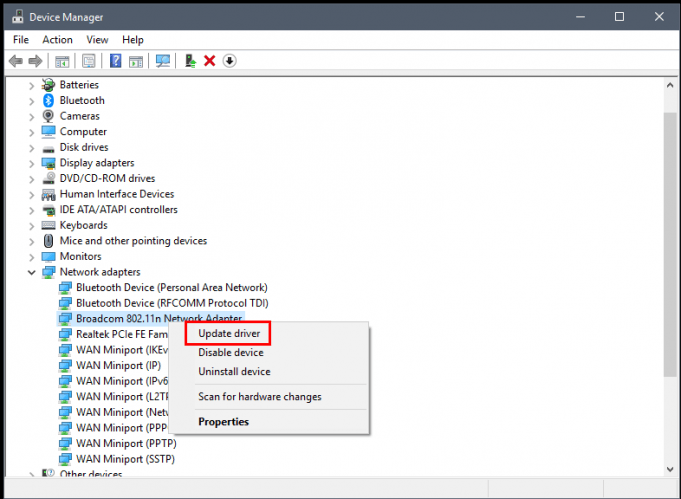Click the Back arrow toolbar icon
681x499 pixels.
(x=16, y=61)
